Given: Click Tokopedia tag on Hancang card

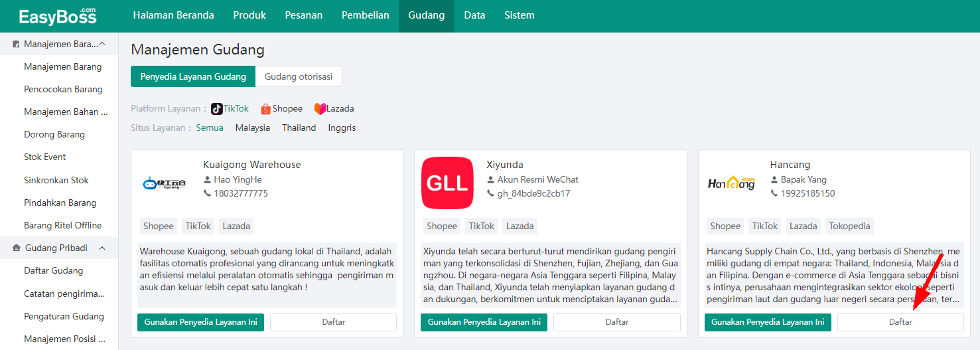Looking at the screenshot, I should click(849, 226).
